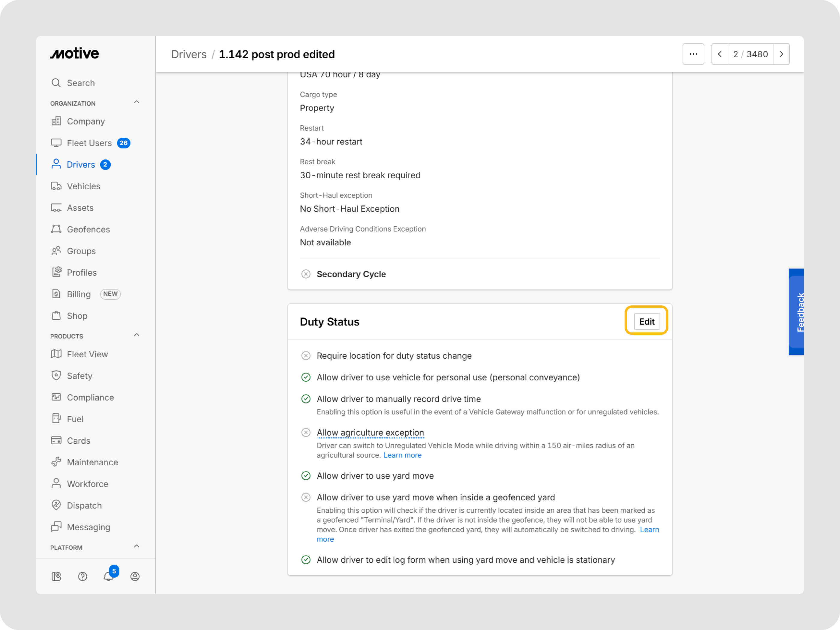Click the agriculture exception disabled status icon
This screenshot has width=840, height=630.
click(x=306, y=433)
